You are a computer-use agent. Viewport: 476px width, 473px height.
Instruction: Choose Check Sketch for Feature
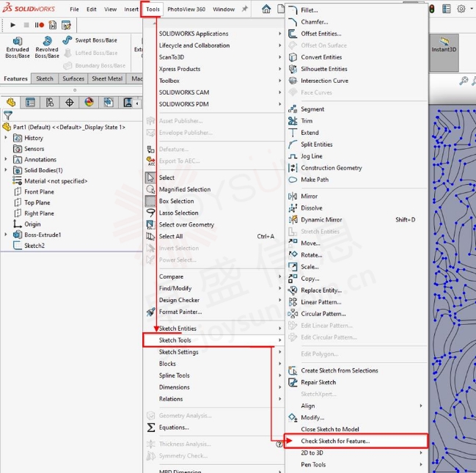[356, 441]
